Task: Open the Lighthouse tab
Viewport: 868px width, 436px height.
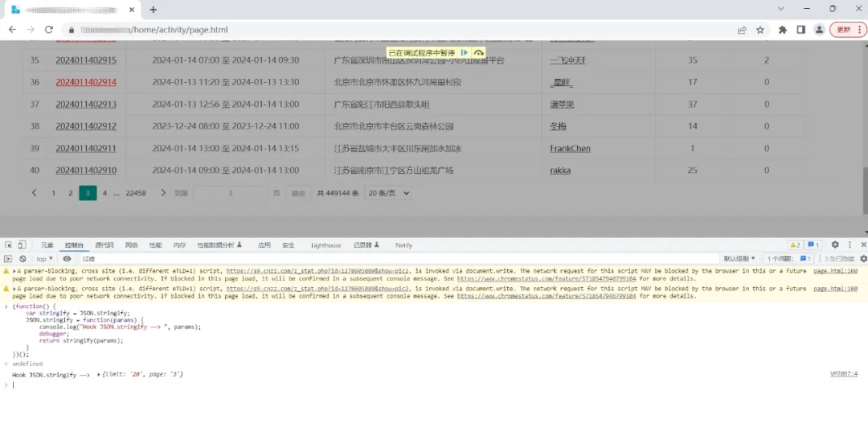Action: coord(326,245)
